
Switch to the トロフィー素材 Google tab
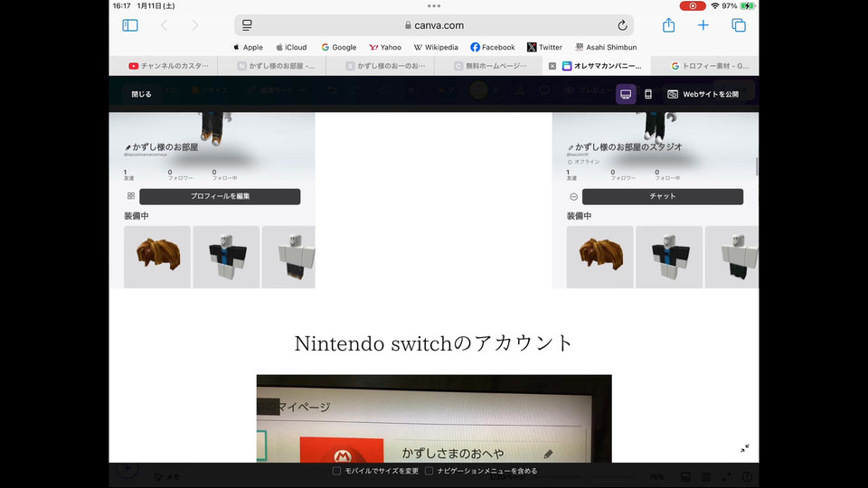click(x=705, y=66)
